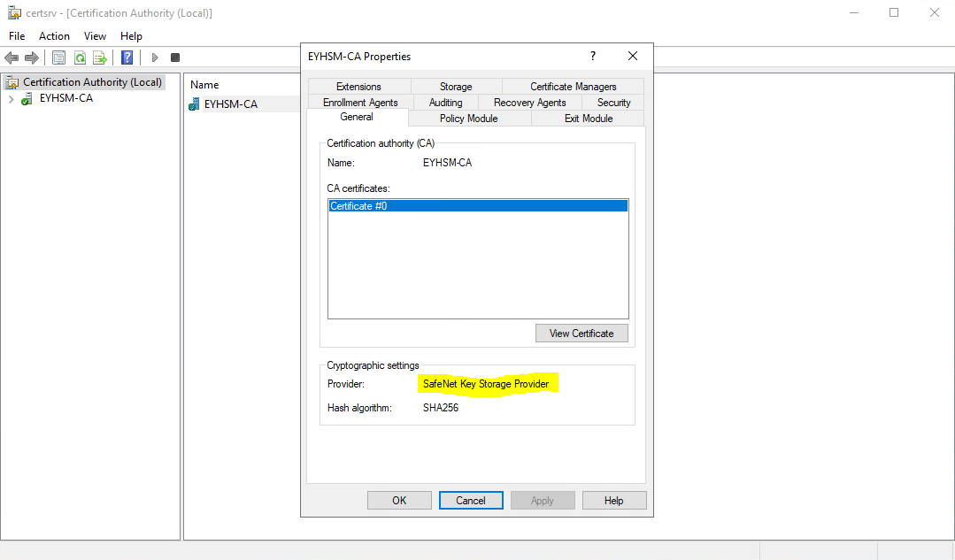
Task: Switch to the Certificate Managers tab
Action: (x=574, y=87)
